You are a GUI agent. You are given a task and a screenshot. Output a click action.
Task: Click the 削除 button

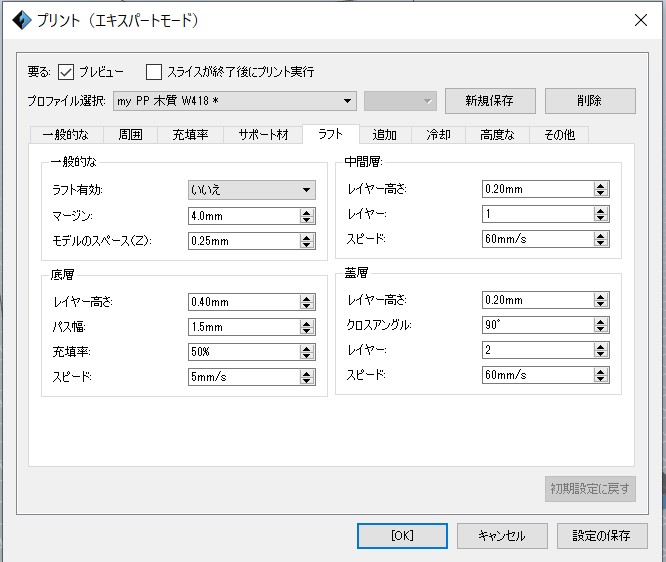click(590, 101)
